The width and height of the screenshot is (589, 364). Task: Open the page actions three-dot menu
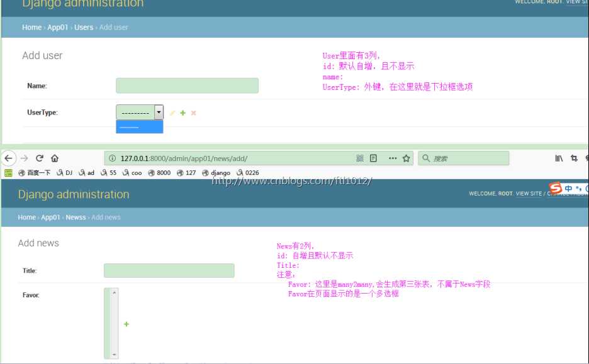[393, 158]
